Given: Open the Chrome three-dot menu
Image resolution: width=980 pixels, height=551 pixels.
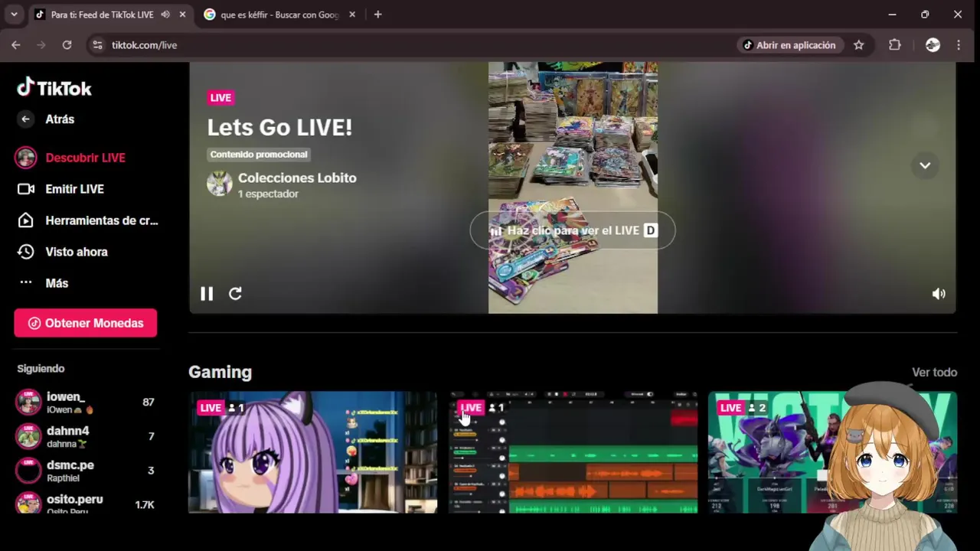Looking at the screenshot, I should tap(959, 45).
